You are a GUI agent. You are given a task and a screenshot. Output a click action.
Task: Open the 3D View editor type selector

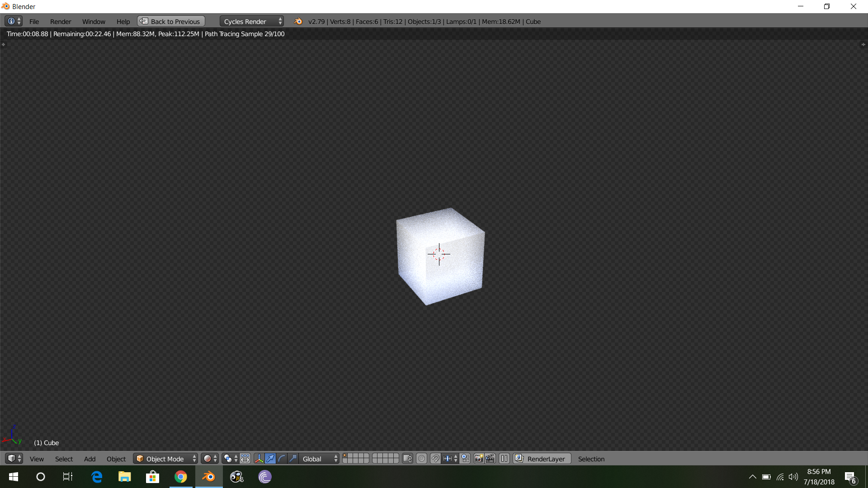pyautogui.click(x=14, y=459)
